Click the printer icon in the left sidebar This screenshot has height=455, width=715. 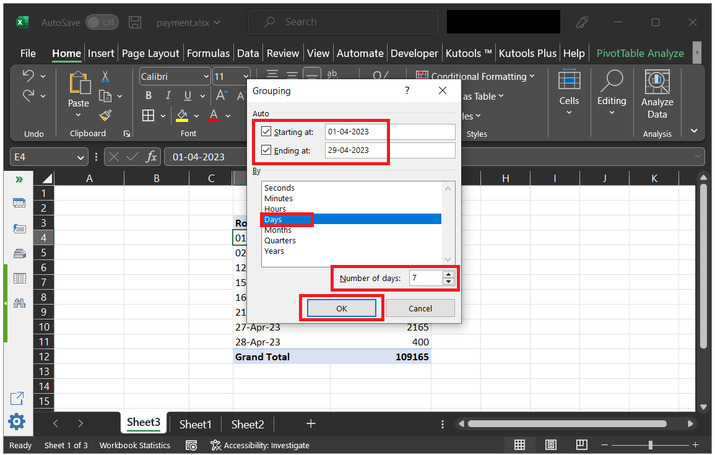[19, 253]
